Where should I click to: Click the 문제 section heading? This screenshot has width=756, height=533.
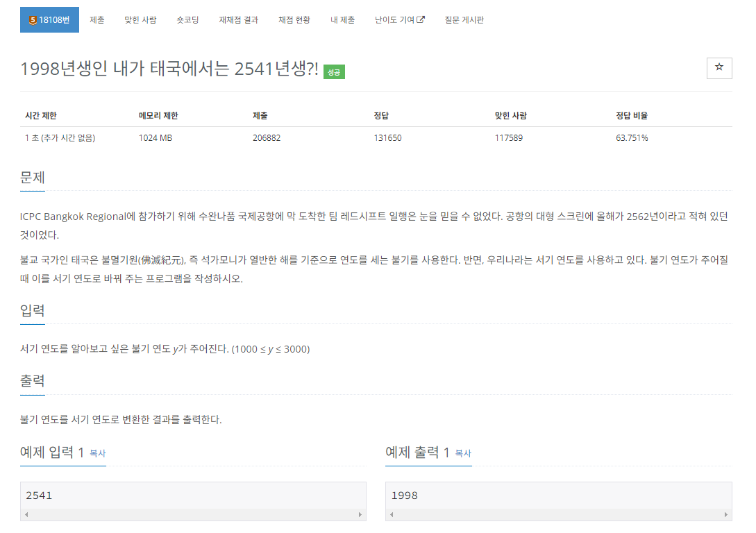(33, 178)
